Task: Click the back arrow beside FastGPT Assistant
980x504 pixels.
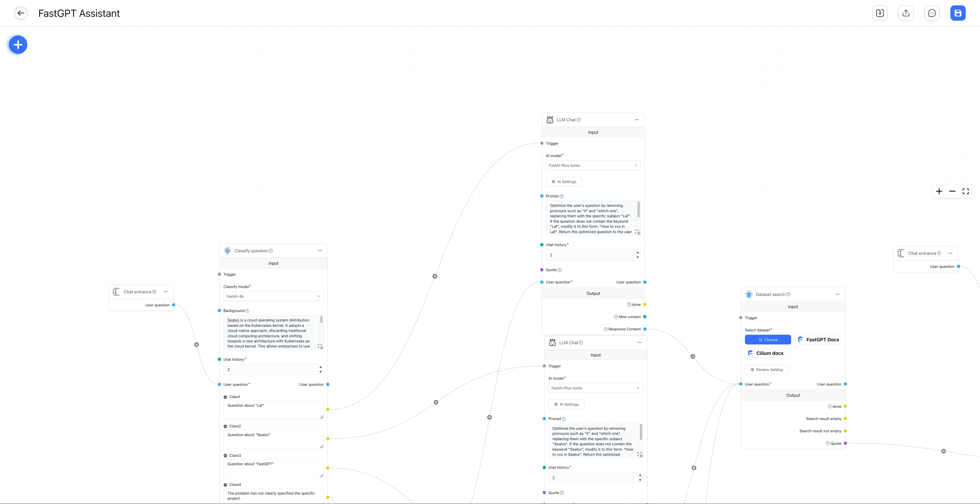Action: coord(21,13)
